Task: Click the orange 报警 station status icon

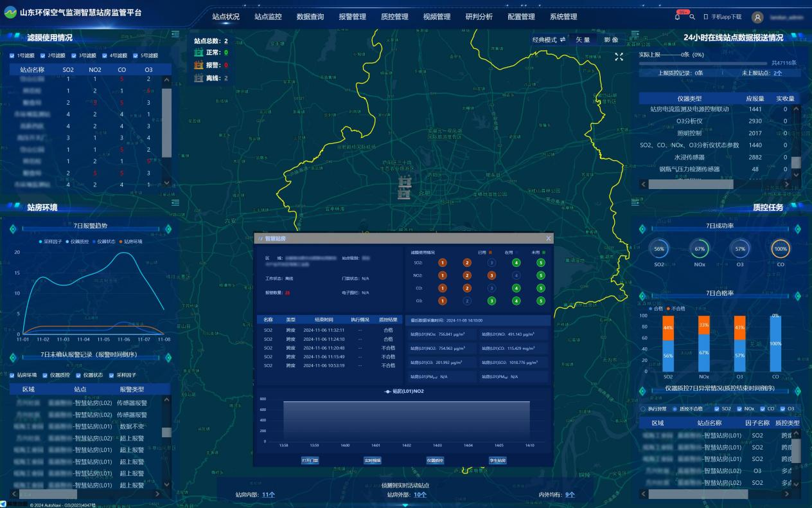Action: click(x=199, y=65)
